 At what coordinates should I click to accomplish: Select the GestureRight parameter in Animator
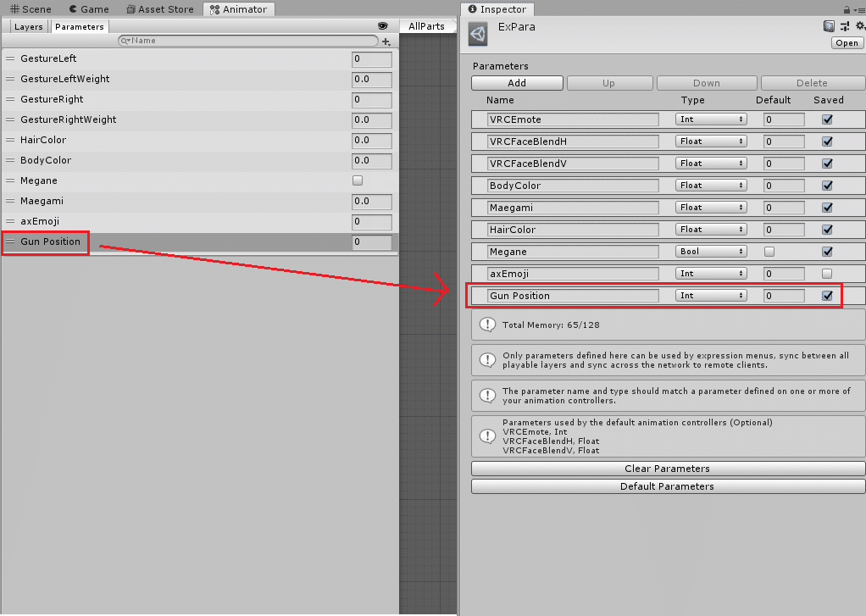tap(199, 99)
